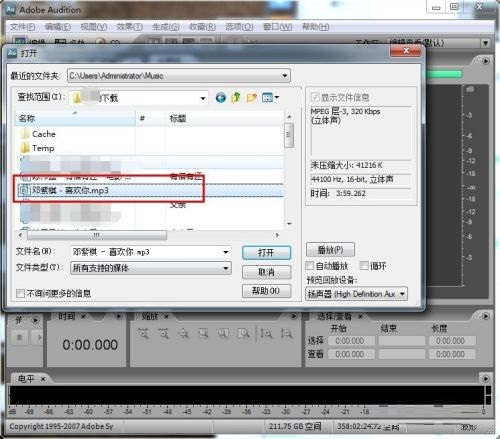Click the 打开 open button
Screen dimensions: 500x439
click(x=266, y=253)
